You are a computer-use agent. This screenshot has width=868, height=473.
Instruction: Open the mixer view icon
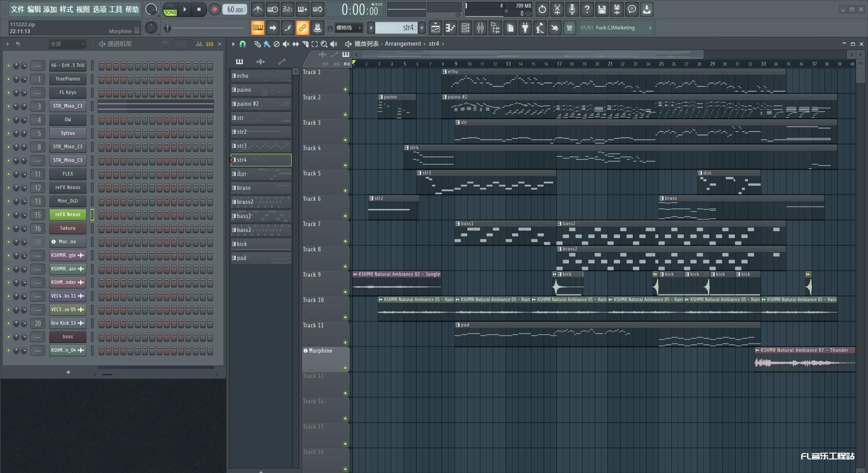pos(480,28)
